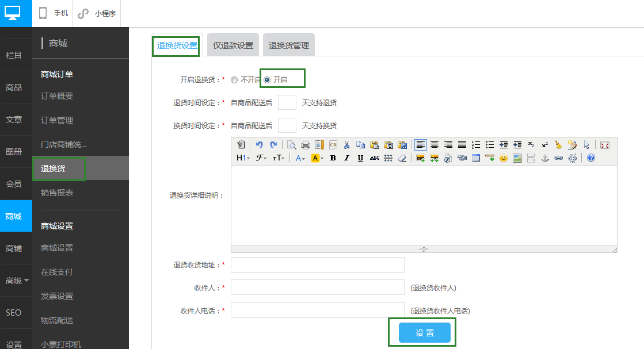The image size is (644, 349).
Task: Insert a horizontal rule line
Action: [x=490, y=158]
